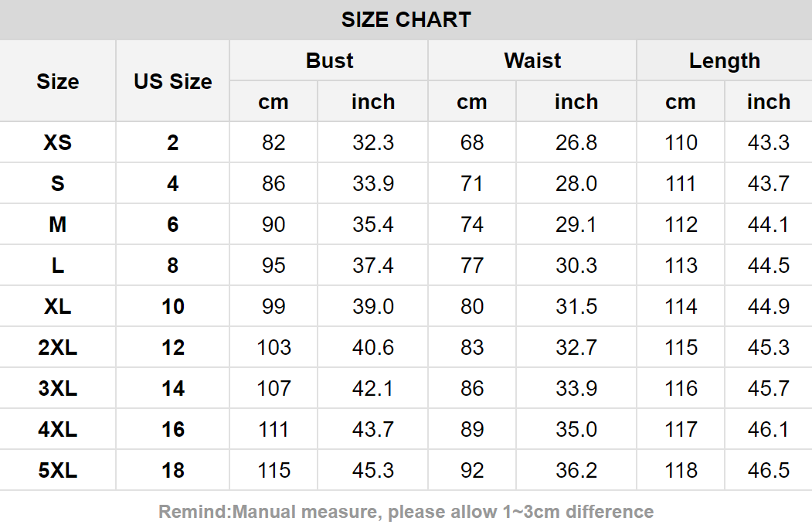
Task: Select US Size 10 cell
Action: coord(173,307)
